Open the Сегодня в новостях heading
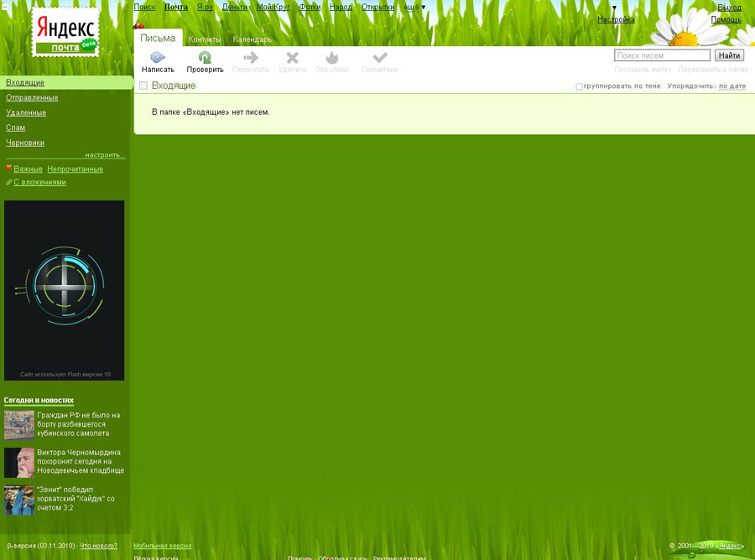This screenshot has width=755, height=560. pos(39,400)
